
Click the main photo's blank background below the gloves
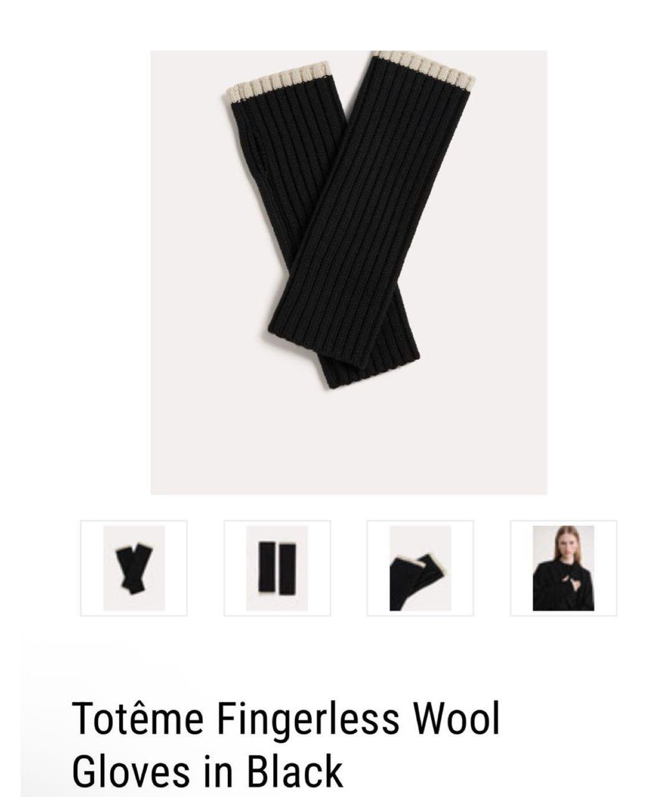pyautogui.click(x=348, y=442)
